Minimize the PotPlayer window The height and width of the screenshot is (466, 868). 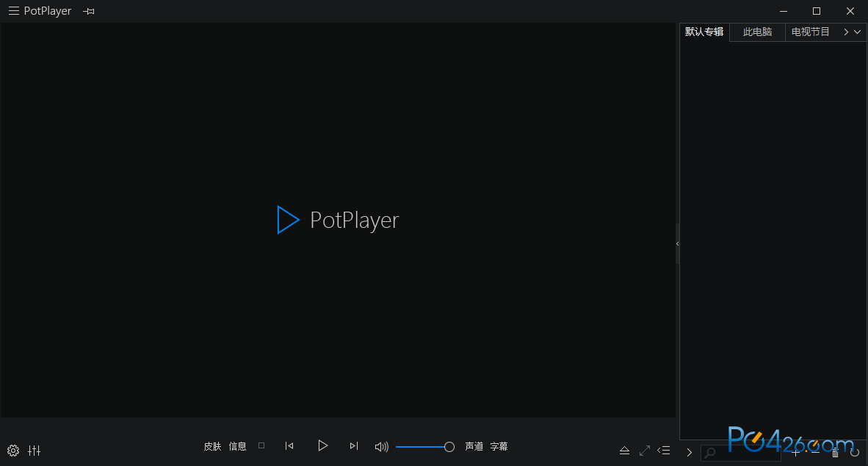[784, 11]
